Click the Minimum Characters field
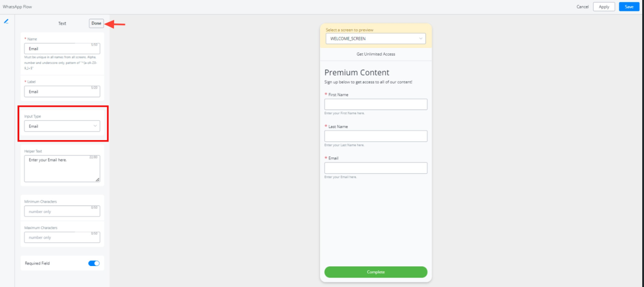644x287 pixels. click(62, 211)
